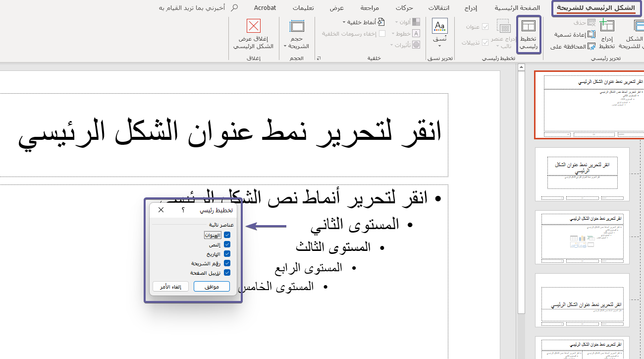Toggle إخفاء رسومات الخلفية checkbox
644x359 pixels.
pyautogui.click(x=382, y=34)
